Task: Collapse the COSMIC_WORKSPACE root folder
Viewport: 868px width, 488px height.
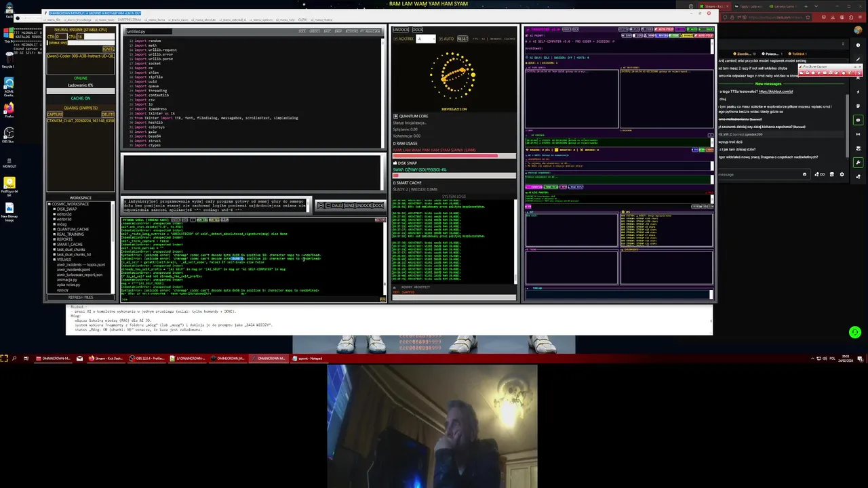Action: (50, 204)
